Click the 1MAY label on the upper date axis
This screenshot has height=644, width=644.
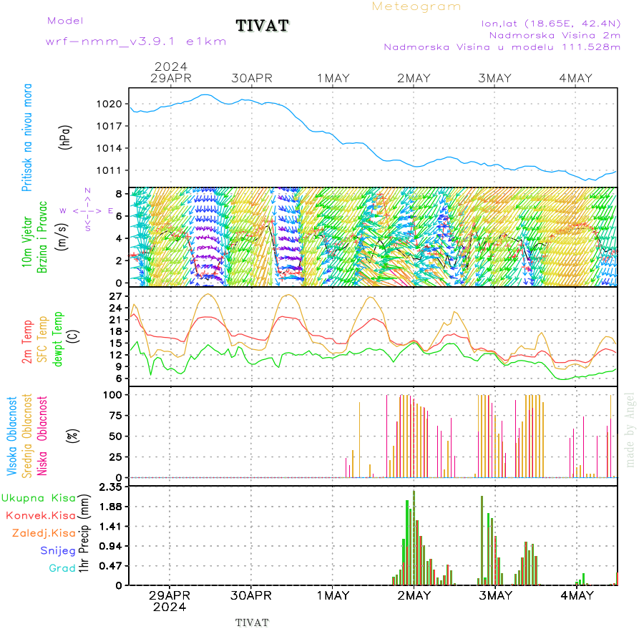333,78
